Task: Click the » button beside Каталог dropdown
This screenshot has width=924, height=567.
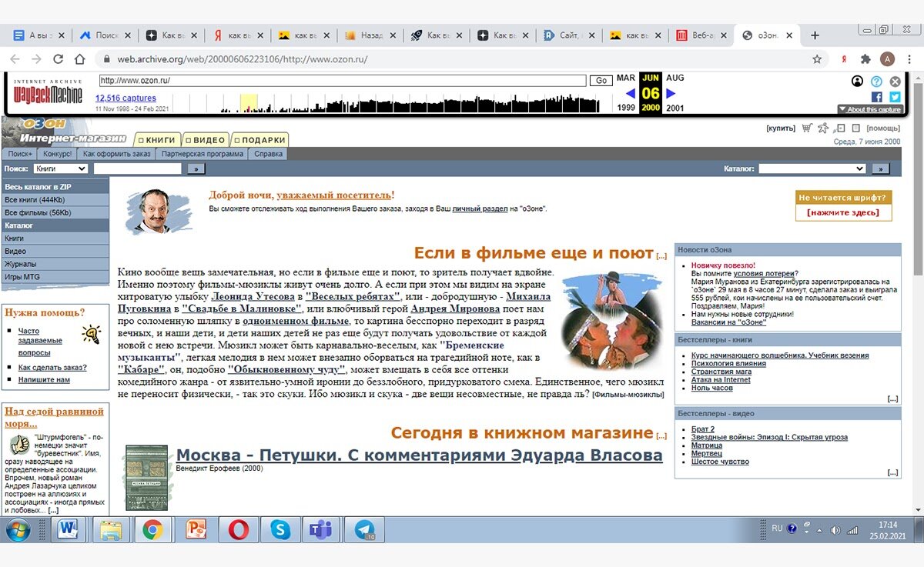Action: coord(880,168)
